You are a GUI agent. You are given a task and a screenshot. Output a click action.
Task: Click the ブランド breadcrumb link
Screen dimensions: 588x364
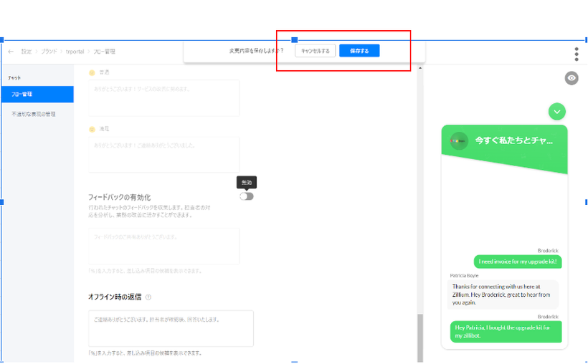(x=49, y=52)
